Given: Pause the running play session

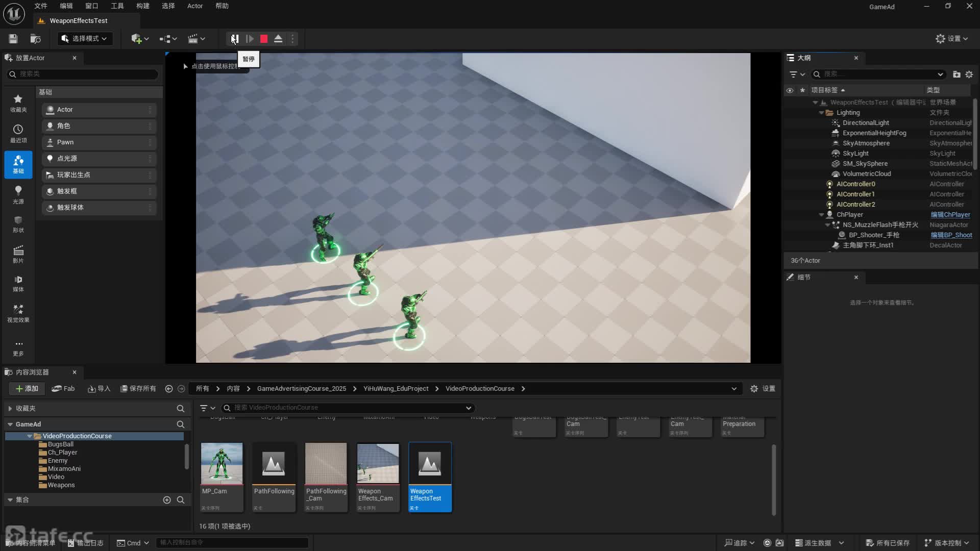Looking at the screenshot, I should (x=235, y=39).
